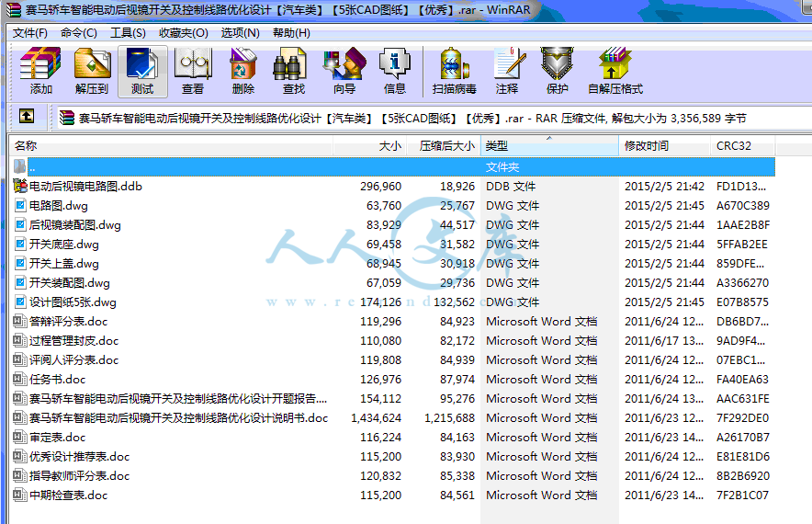Click the DDB 文件 type cell
This screenshot has width=812, height=524.
(511, 186)
